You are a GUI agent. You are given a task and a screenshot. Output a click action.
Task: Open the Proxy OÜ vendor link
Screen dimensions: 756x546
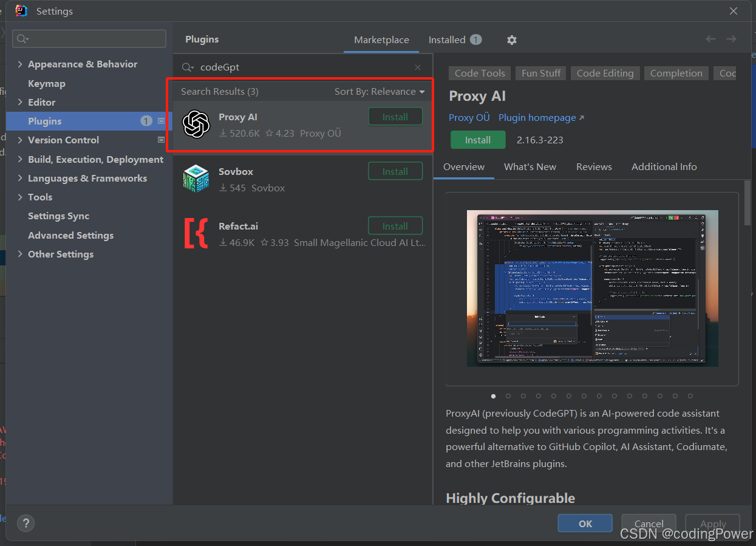469,118
